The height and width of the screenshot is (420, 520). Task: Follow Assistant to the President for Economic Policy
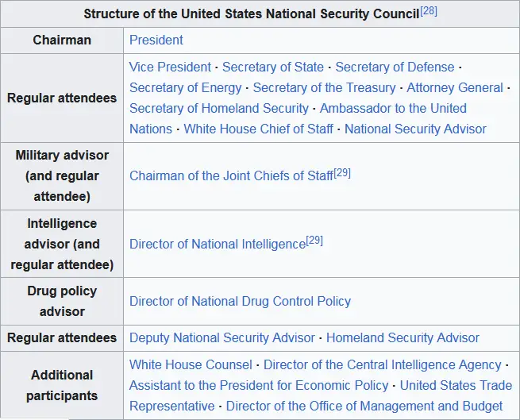click(x=259, y=386)
